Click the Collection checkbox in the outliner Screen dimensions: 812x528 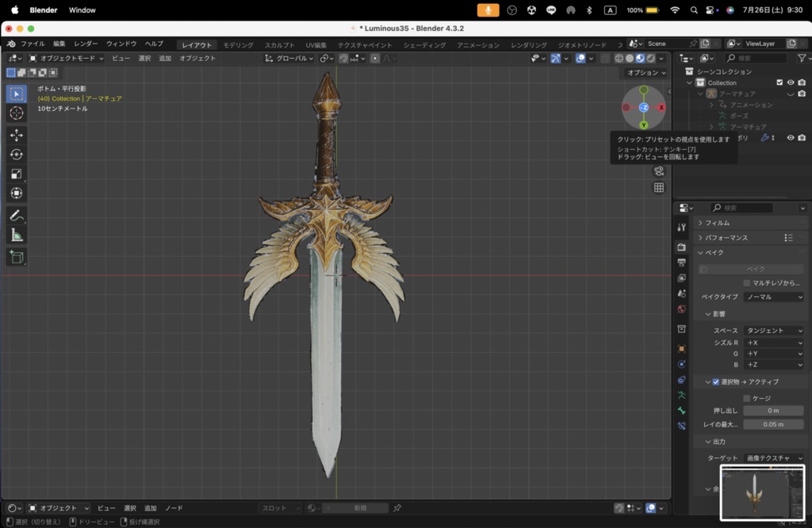point(779,82)
